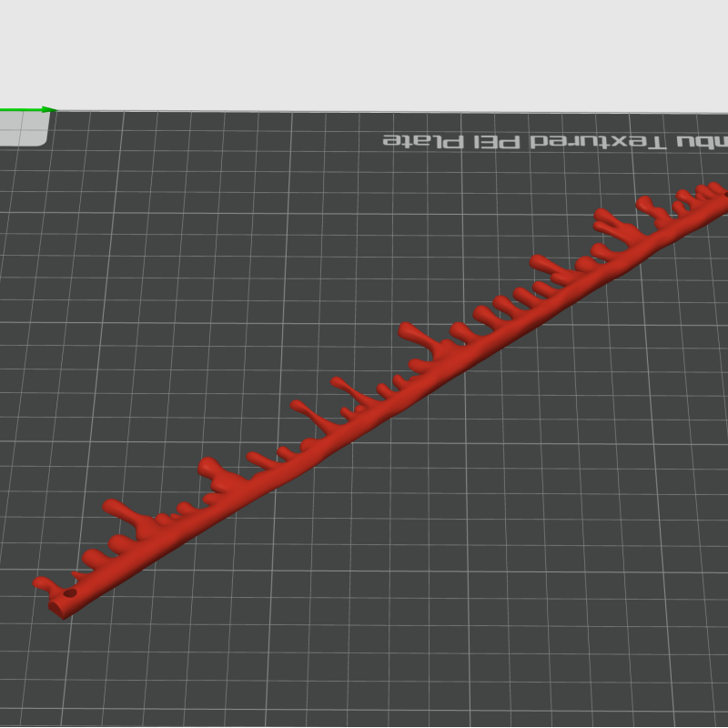
Task: Click the small hole in the model's end
Action: (x=70, y=593)
